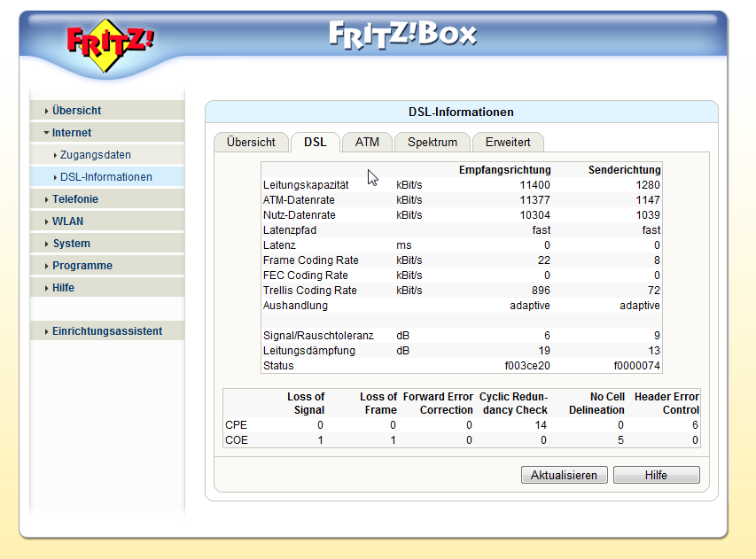Click the FEC Coding Rate label
The width and height of the screenshot is (756, 559).
tap(305, 276)
